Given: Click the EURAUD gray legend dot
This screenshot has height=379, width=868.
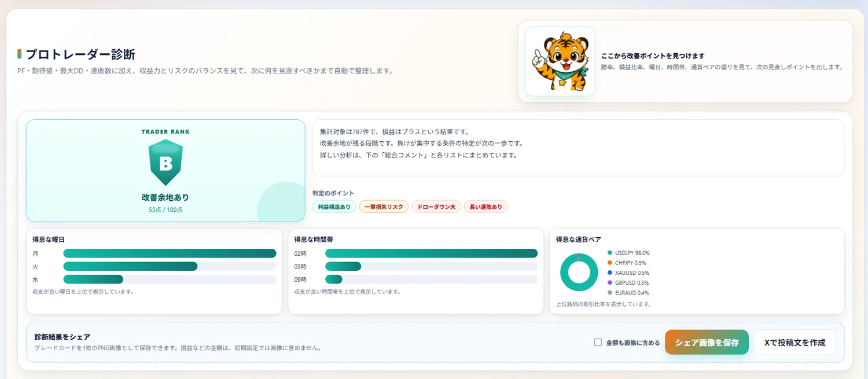Looking at the screenshot, I should [x=610, y=292].
